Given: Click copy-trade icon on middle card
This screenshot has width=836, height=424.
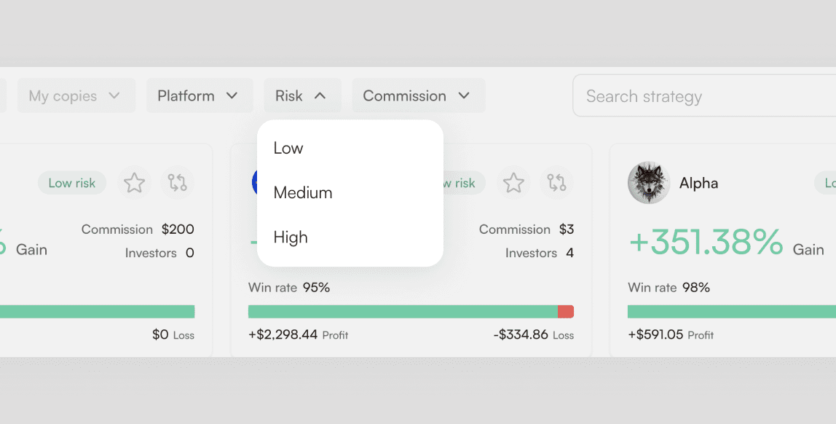Looking at the screenshot, I should pos(557,183).
